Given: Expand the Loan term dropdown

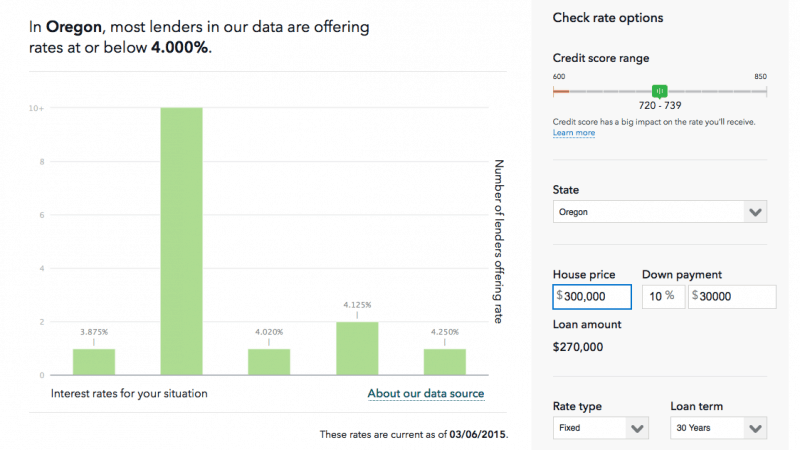Looking at the screenshot, I should pos(718,428).
